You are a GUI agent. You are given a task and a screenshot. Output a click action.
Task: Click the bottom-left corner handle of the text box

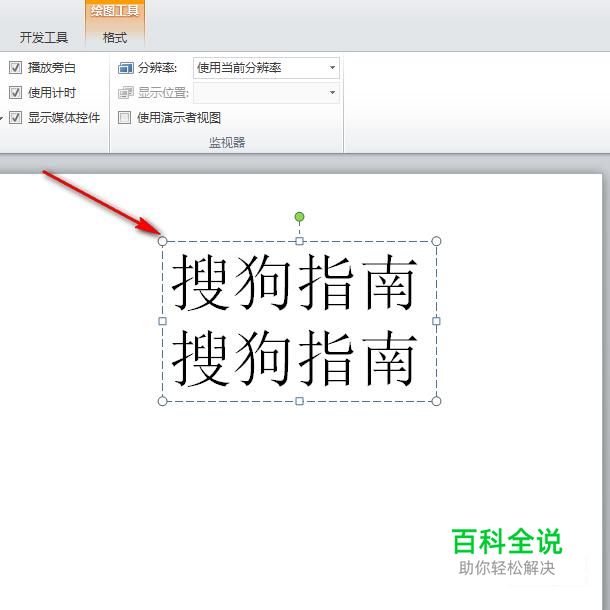163,401
